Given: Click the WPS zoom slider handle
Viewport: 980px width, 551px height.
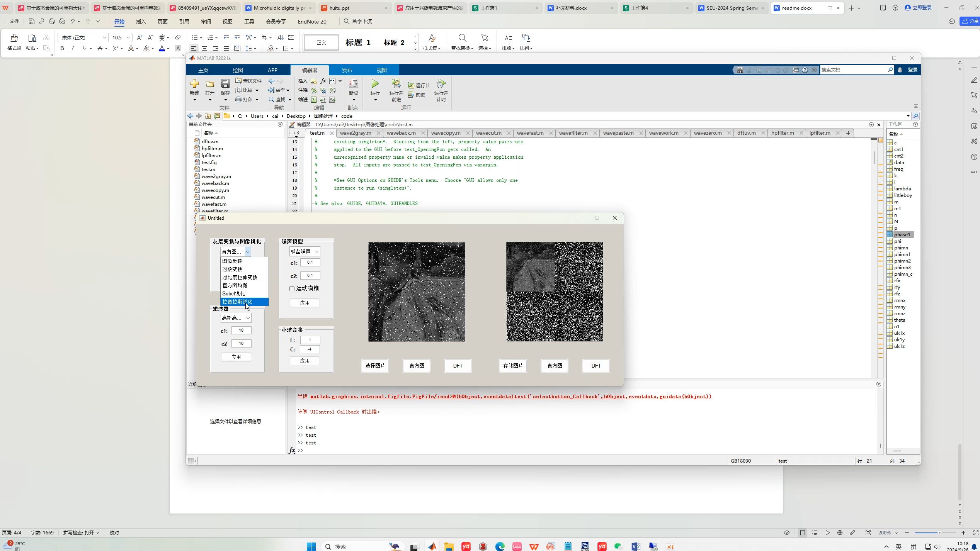Looking at the screenshot, I should coord(939,533).
